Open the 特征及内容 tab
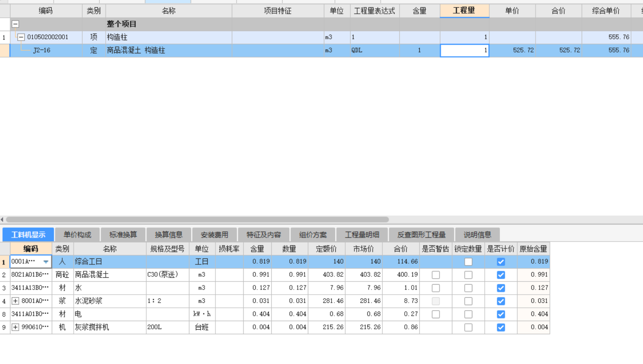The width and height of the screenshot is (643, 364). click(264, 235)
